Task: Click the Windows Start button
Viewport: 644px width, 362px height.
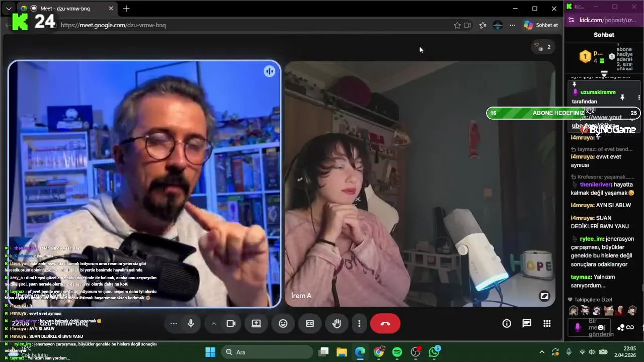Action: (x=210, y=352)
